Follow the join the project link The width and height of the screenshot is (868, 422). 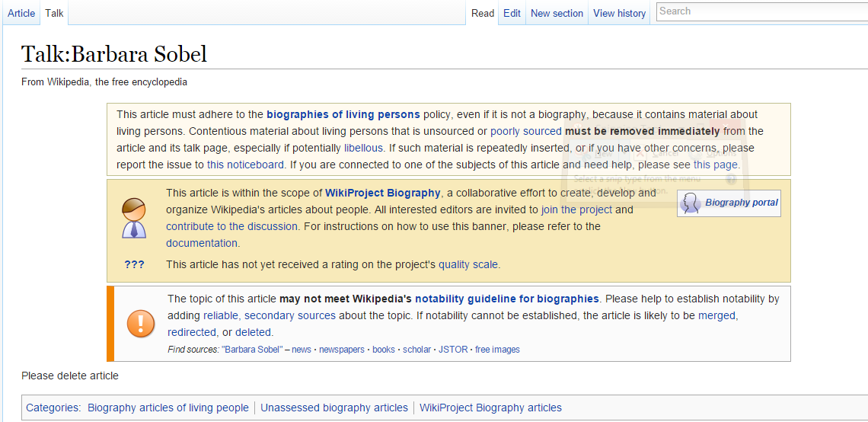point(576,210)
